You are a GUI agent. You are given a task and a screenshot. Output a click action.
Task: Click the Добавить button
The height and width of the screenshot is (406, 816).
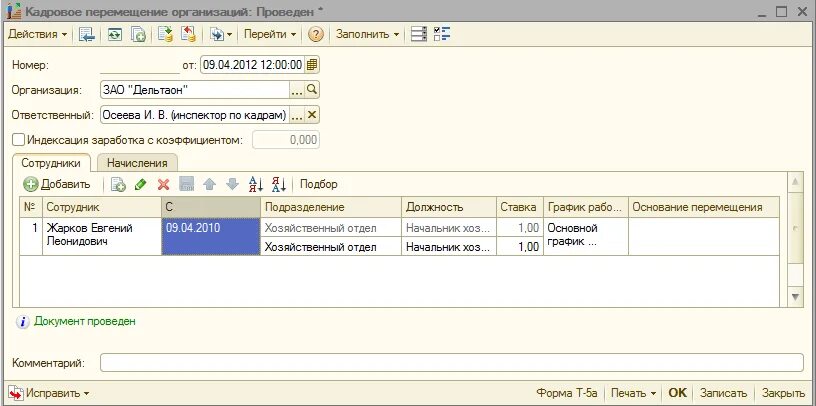(57, 184)
